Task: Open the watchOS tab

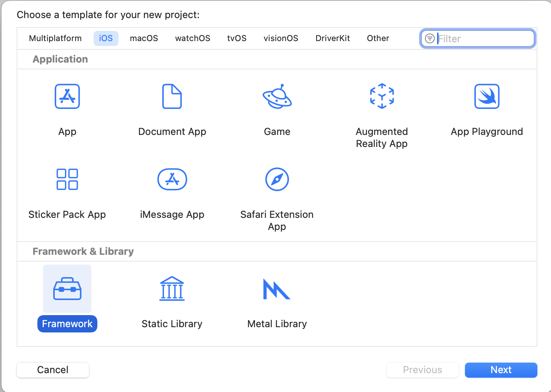Action: point(193,38)
